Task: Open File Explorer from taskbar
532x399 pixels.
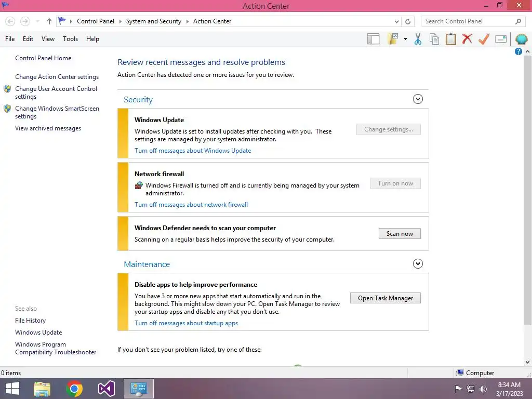Action: (42, 389)
